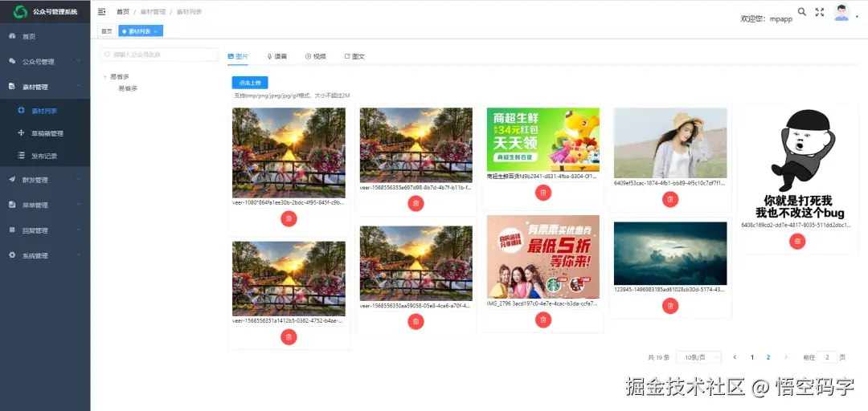Go to 首页 in the left sidebar

tap(29, 36)
